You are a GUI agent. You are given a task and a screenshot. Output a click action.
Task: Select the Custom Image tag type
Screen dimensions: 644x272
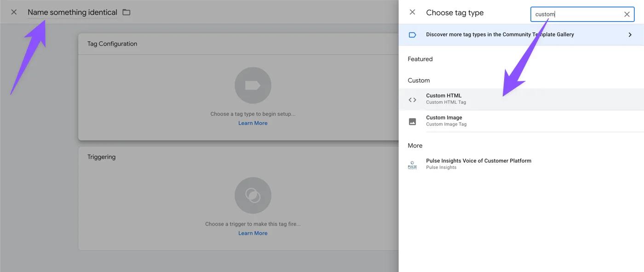[x=521, y=121]
